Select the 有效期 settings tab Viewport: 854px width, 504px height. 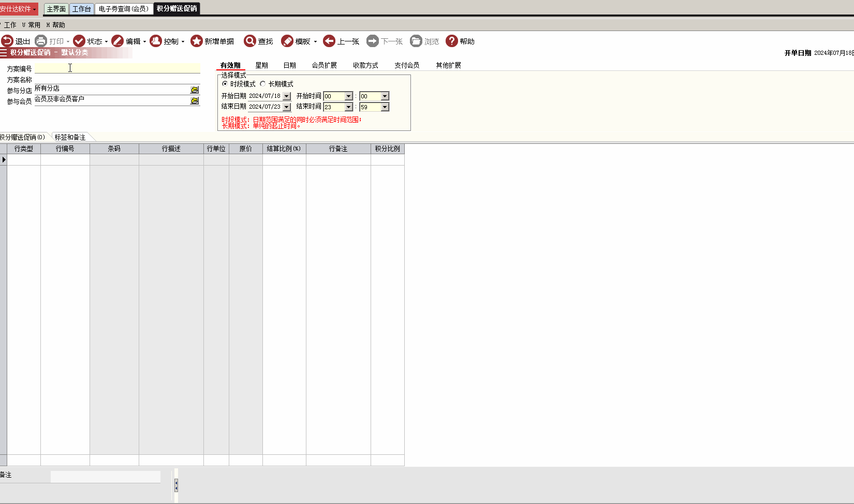pyautogui.click(x=230, y=65)
